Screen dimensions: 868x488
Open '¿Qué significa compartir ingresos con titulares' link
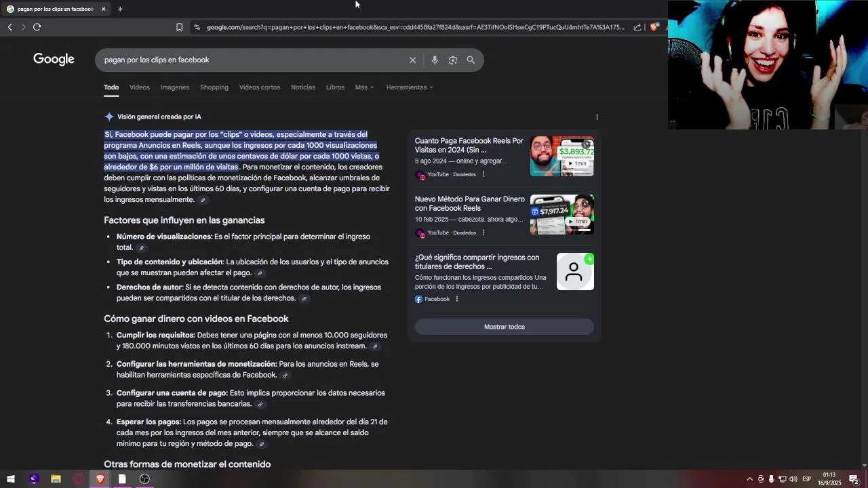[x=477, y=262]
